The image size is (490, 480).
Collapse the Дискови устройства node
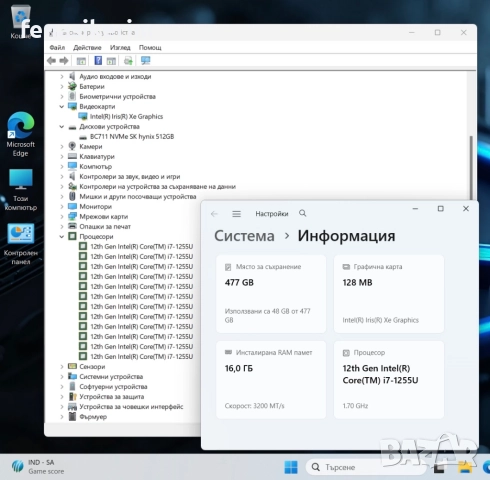pyautogui.click(x=62, y=126)
